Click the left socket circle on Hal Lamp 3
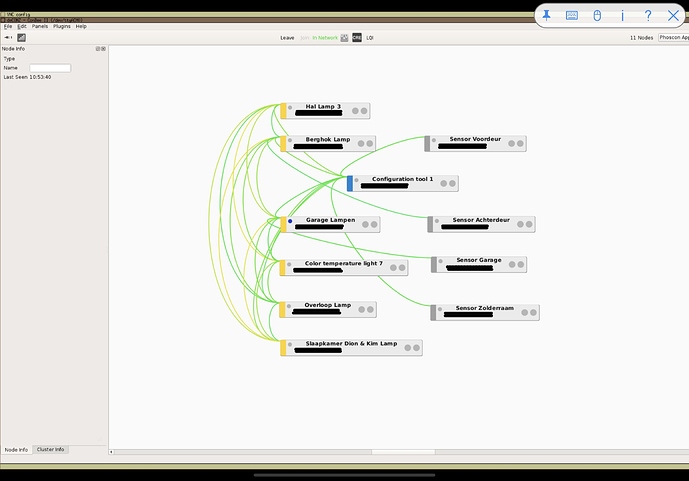The width and height of the screenshot is (689, 481). [x=355, y=111]
